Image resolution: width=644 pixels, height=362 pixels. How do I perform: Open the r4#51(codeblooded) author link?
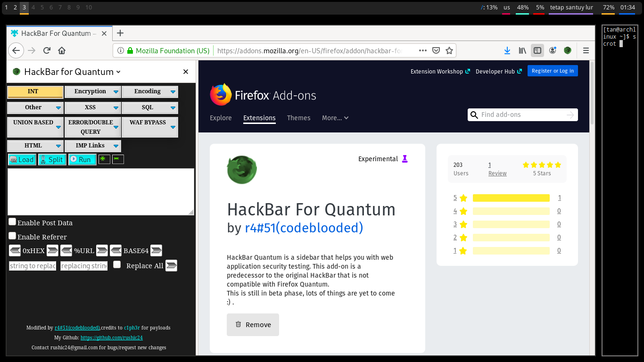(x=304, y=228)
